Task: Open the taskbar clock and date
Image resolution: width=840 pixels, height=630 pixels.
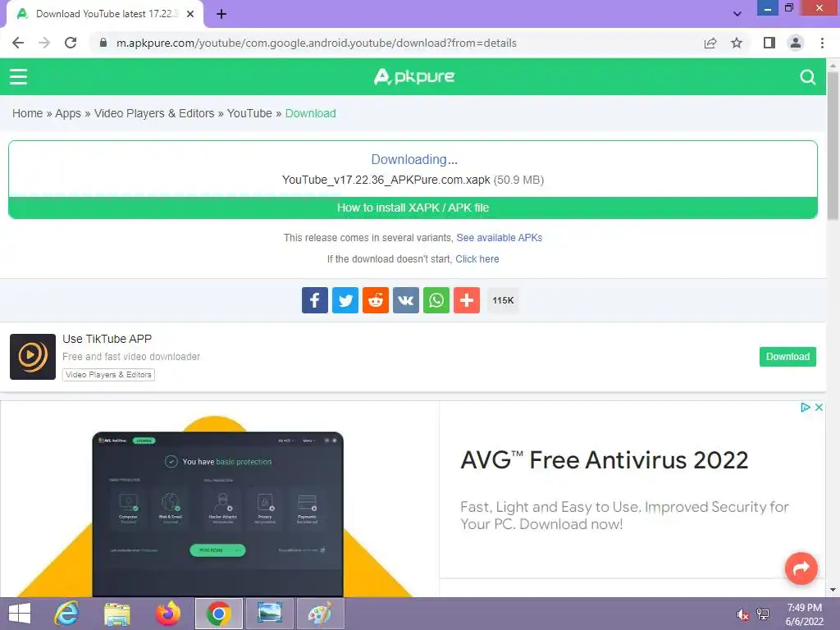Action: 804,614
